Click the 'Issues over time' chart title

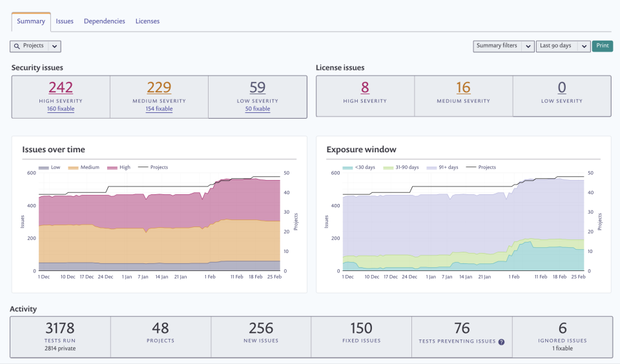coord(54,149)
